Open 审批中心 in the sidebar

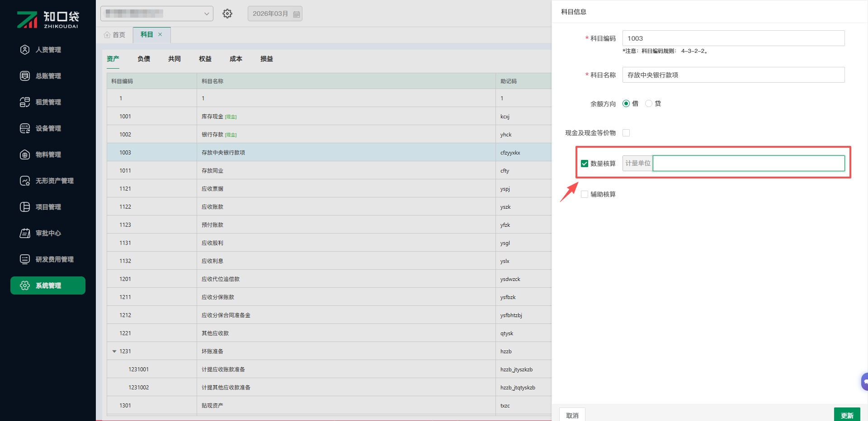coord(48,233)
